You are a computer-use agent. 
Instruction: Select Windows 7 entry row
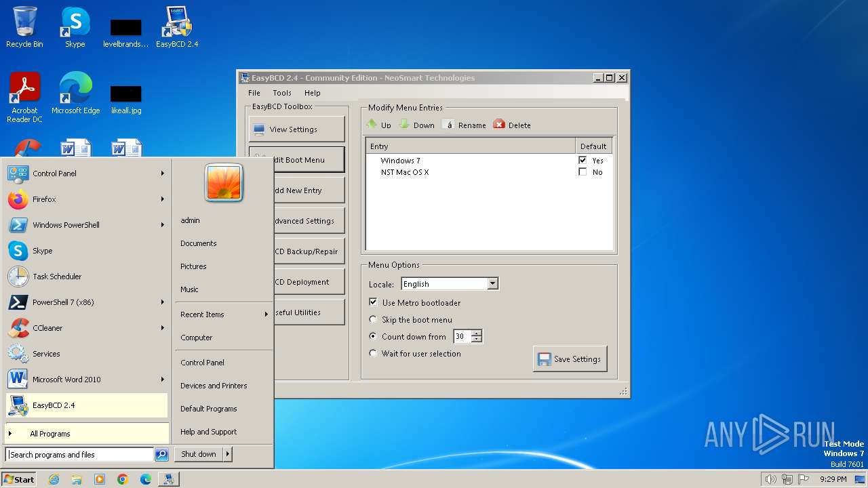pos(488,161)
